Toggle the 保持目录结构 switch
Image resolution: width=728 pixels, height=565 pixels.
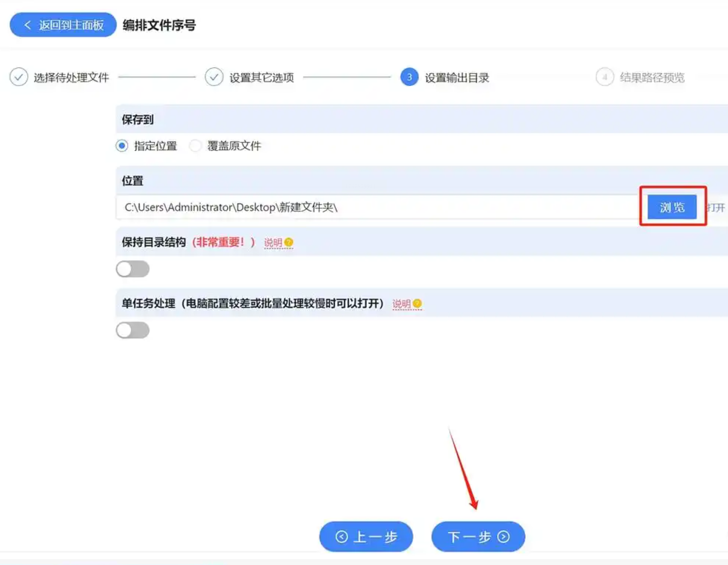[133, 269]
